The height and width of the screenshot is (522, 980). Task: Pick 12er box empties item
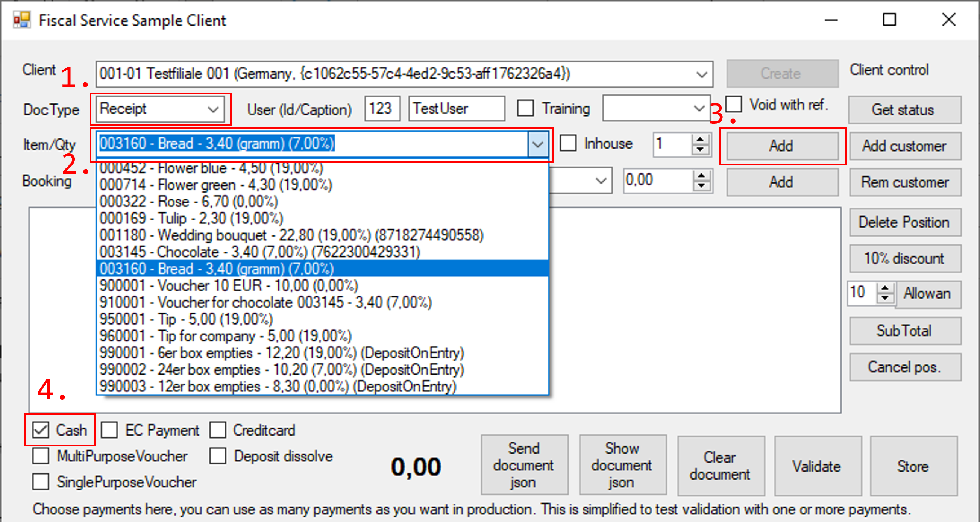point(323,386)
